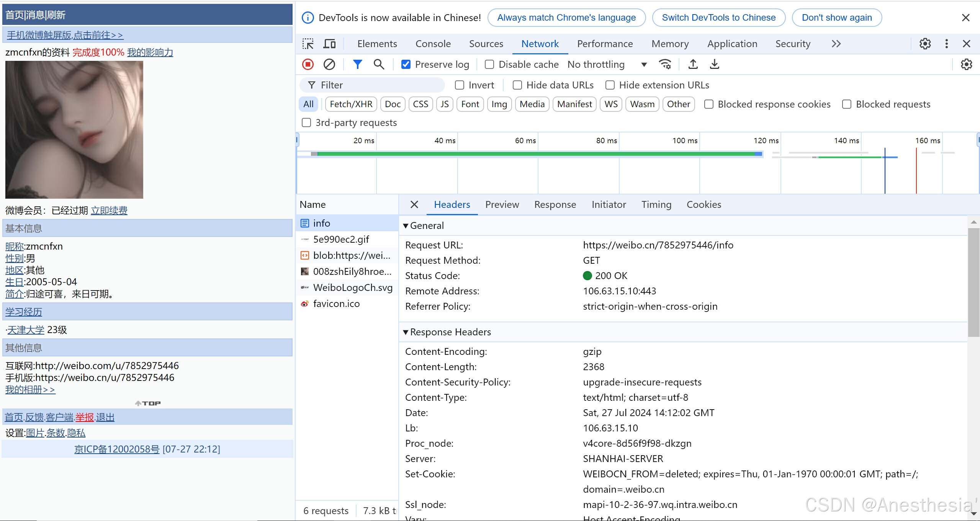Uncheck Preserve log checkbox
Image resolution: width=980 pixels, height=521 pixels.
(x=406, y=64)
